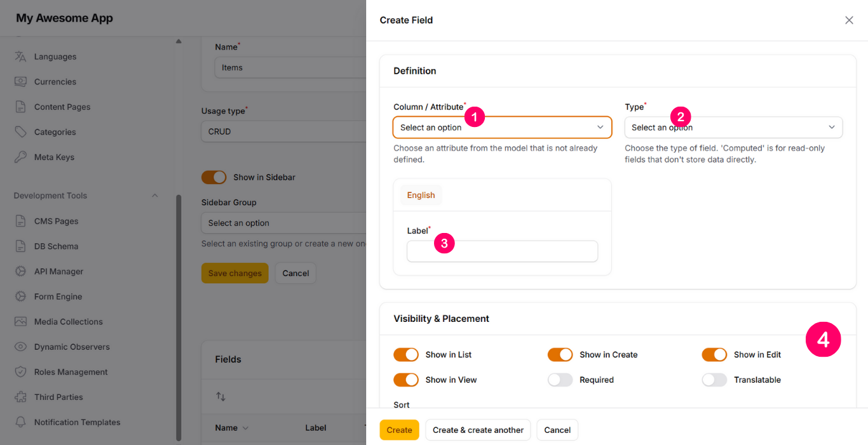Image resolution: width=868 pixels, height=445 pixels.
Task: Click the Media Collections image icon
Action: 20,322
